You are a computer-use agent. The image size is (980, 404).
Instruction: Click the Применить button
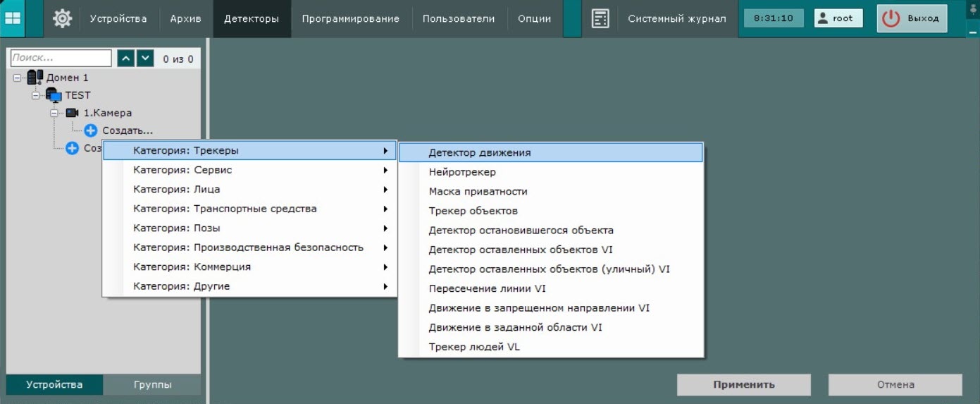click(x=744, y=385)
